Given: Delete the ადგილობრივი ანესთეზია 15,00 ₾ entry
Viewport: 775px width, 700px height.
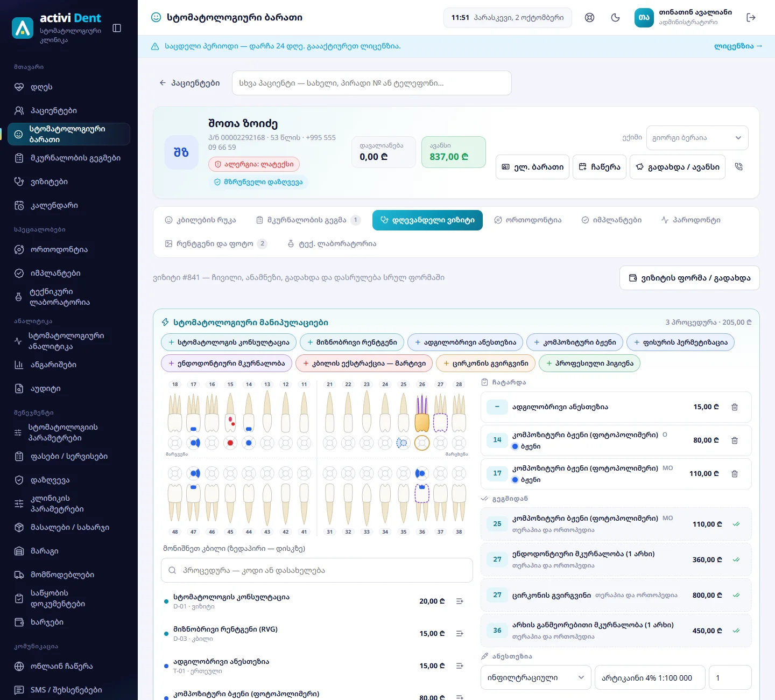Looking at the screenshot, I should point(735,407).
